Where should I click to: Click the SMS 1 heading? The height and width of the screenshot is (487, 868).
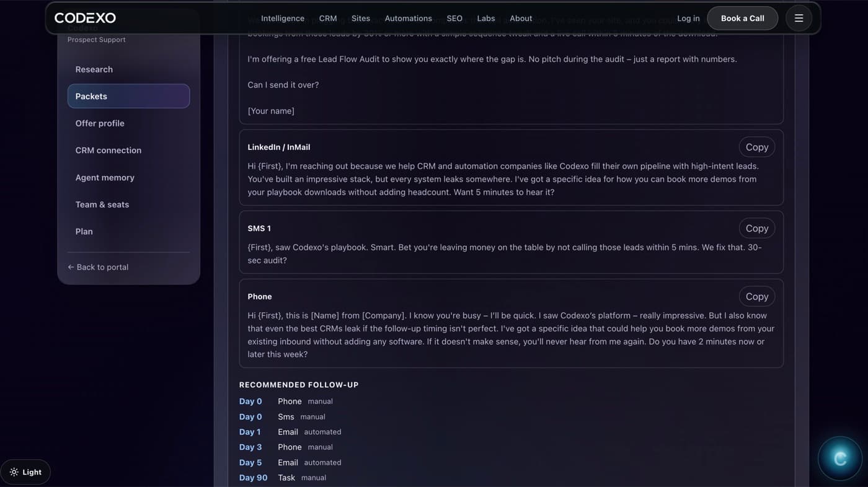[x=259, y=228]
